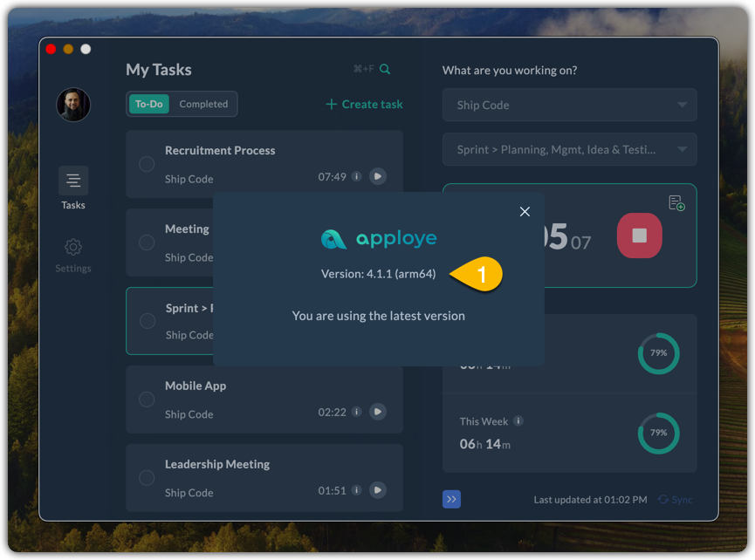The height and width of the screenshot is (560, 755).
Task: Click the 01:51 time on Leadership Meeting
Action: point(332,491)
